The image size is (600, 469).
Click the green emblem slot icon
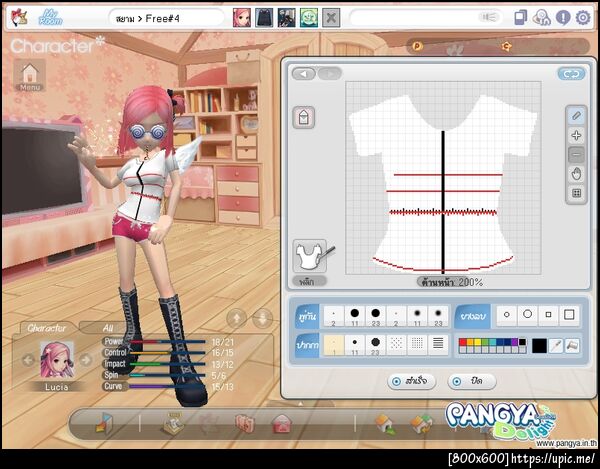[308, 18]
